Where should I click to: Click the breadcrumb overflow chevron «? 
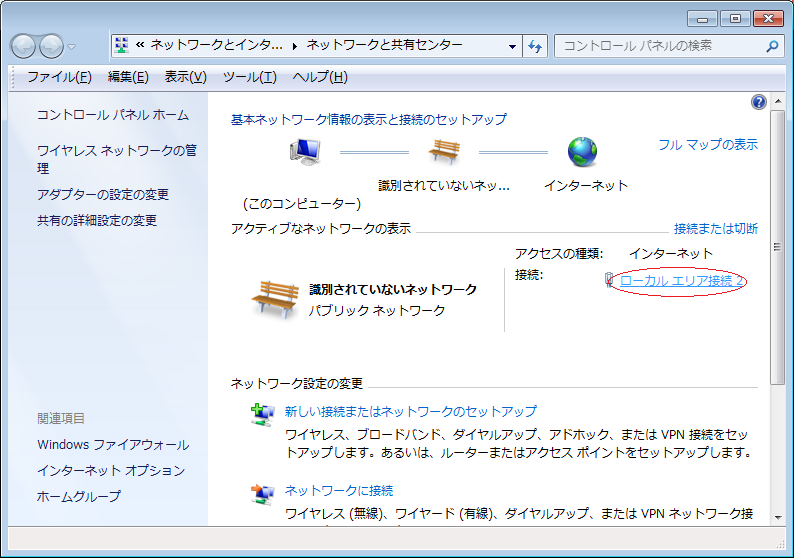[x=140, y=46]
